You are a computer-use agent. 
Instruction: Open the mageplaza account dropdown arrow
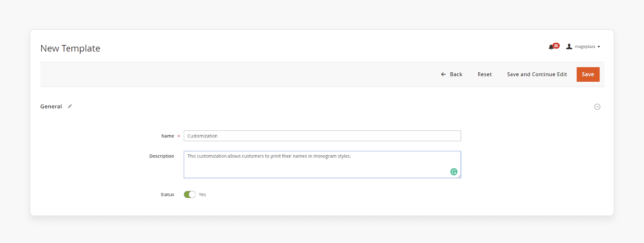(x=599, y=47)
